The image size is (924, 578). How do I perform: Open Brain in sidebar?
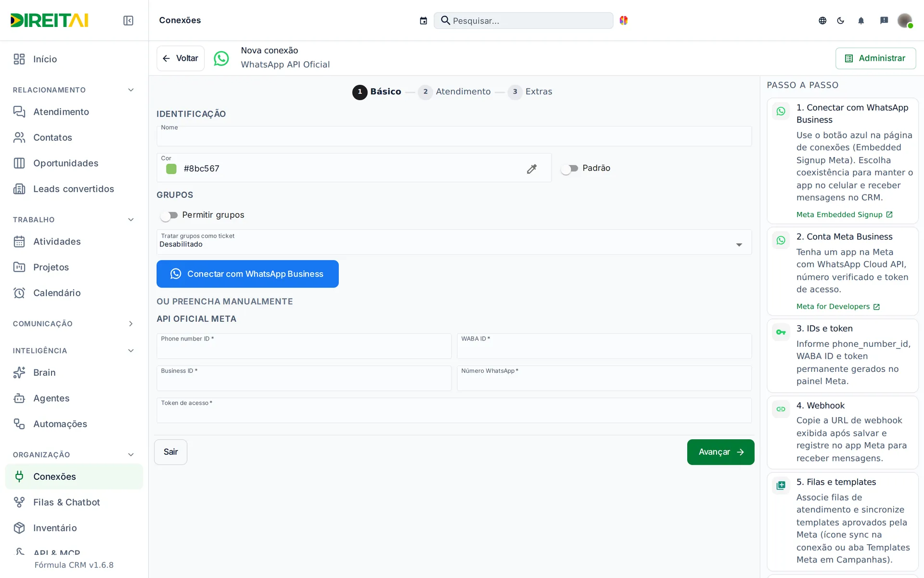click(74, 372)
